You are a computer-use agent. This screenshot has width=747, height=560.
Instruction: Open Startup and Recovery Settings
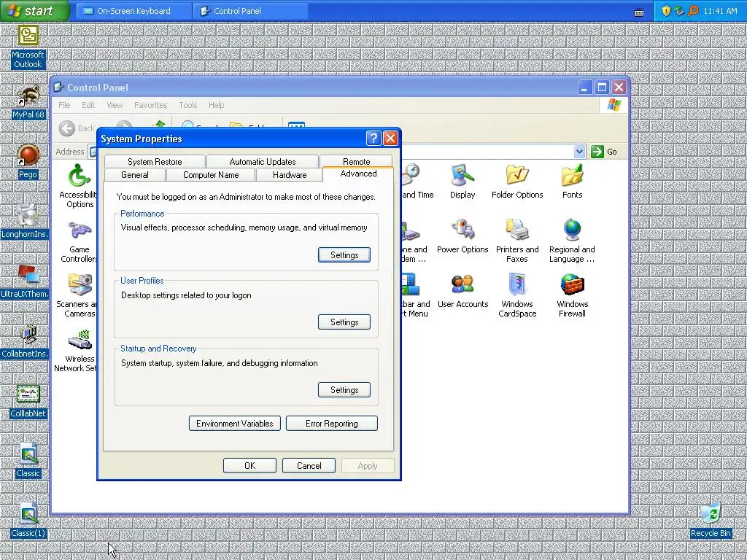tap(344, 389)
